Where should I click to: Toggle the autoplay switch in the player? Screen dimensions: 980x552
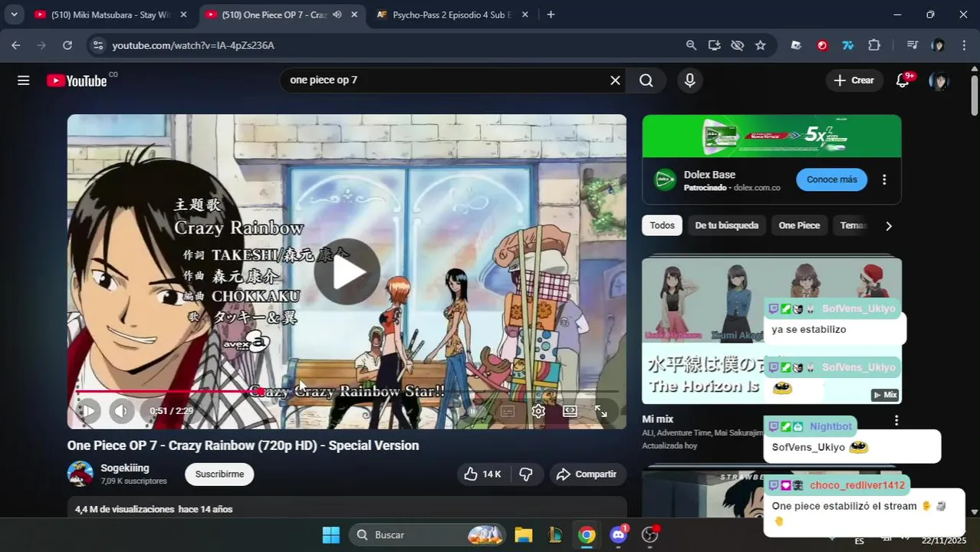click(474, 411)
